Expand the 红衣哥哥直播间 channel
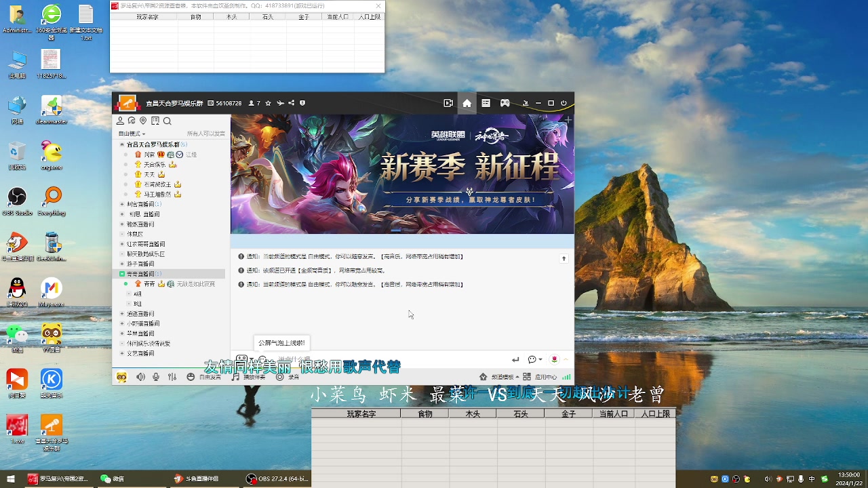The width and height of the screenshot is (868, 488). tap(122, 244)
